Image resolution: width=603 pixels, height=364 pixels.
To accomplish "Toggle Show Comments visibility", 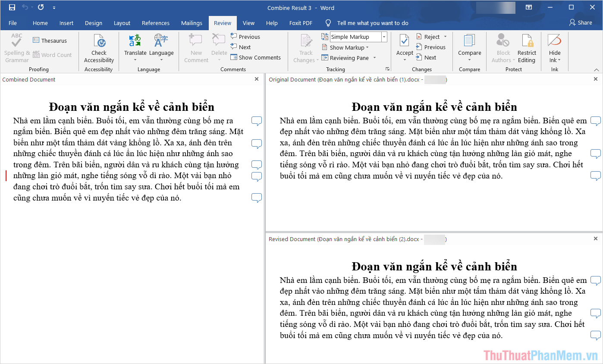I will click(x=256, y=57).
